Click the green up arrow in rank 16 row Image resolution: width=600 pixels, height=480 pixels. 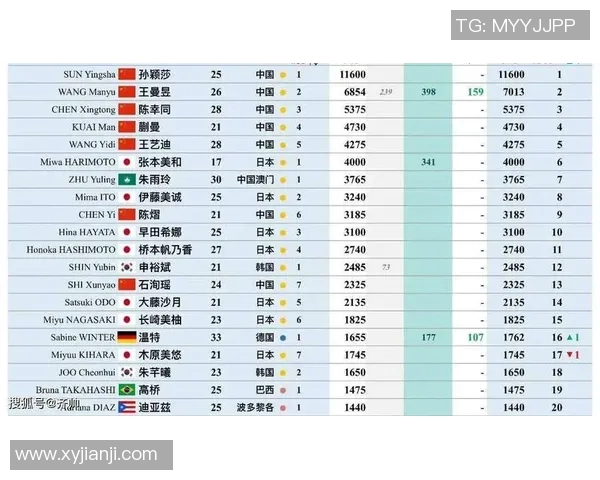click(x=569, y=337)
